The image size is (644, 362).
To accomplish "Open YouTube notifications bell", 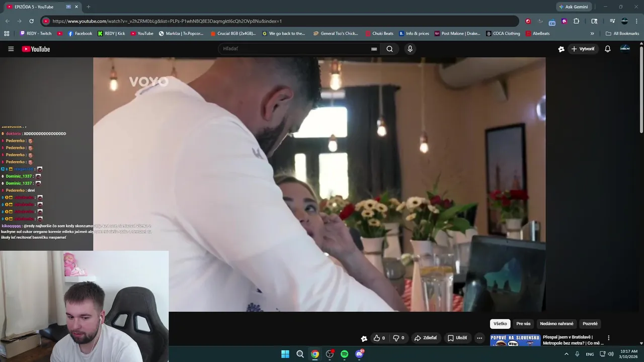I will click(x=607, y=49).
